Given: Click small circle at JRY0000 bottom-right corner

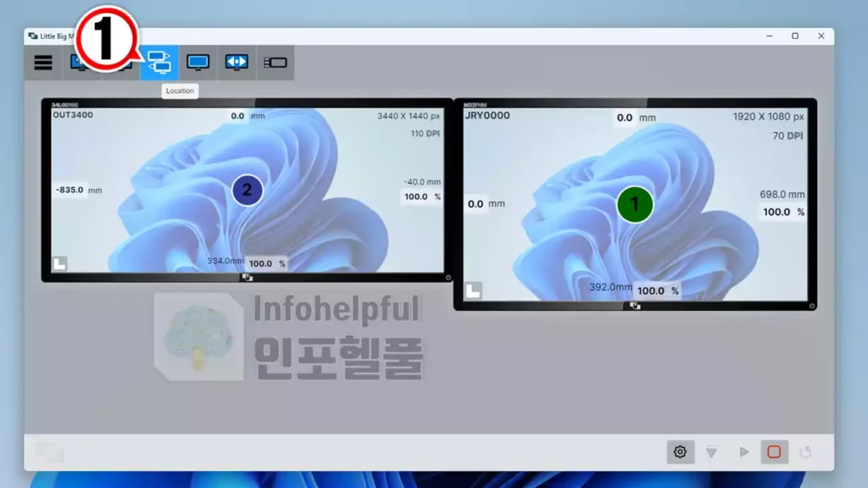Looking at the screenshot, I should (812, 305).
